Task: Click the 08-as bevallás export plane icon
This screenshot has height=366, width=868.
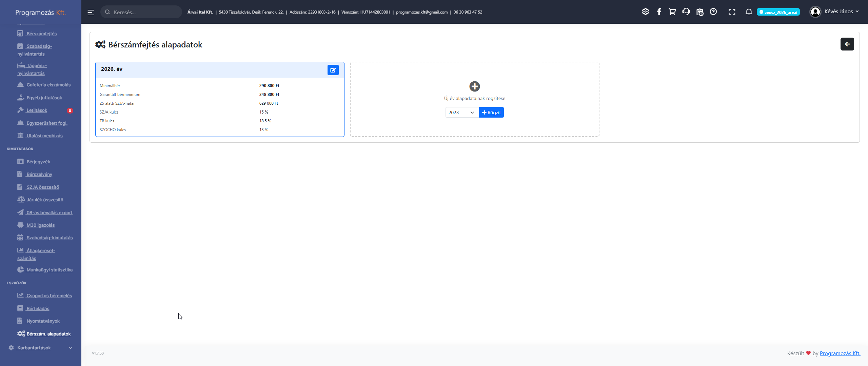Action: [x=21, y=212]
